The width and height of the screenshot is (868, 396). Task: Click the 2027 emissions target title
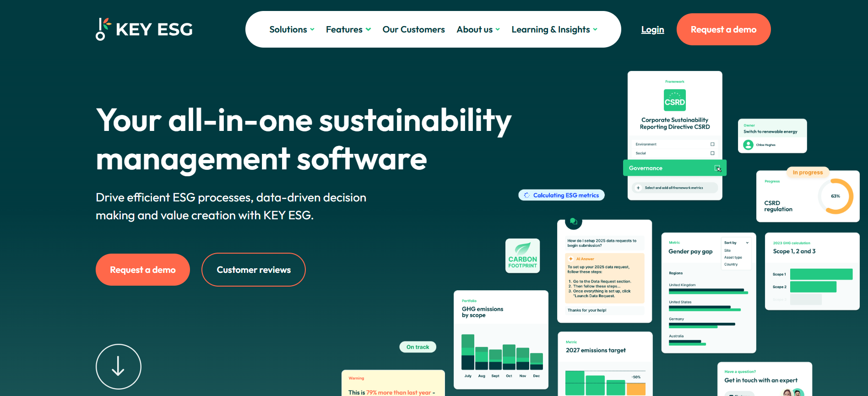pyautogui.click(x=596, y=350)
